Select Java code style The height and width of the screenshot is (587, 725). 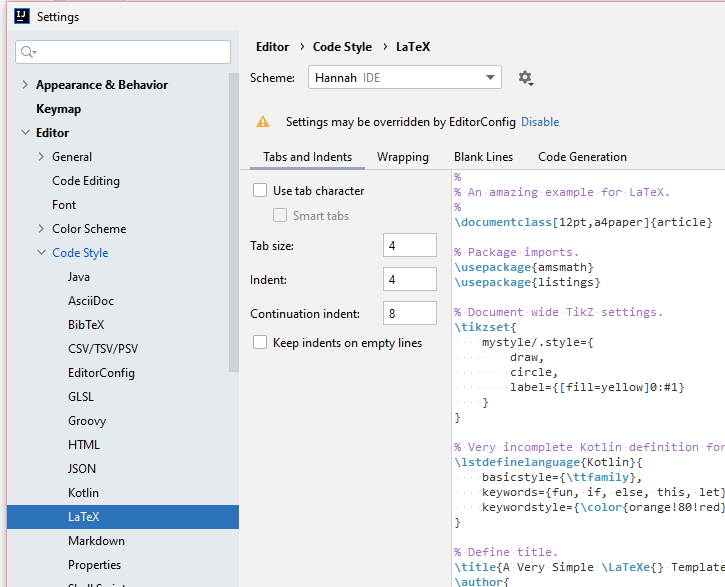(79, 277)
